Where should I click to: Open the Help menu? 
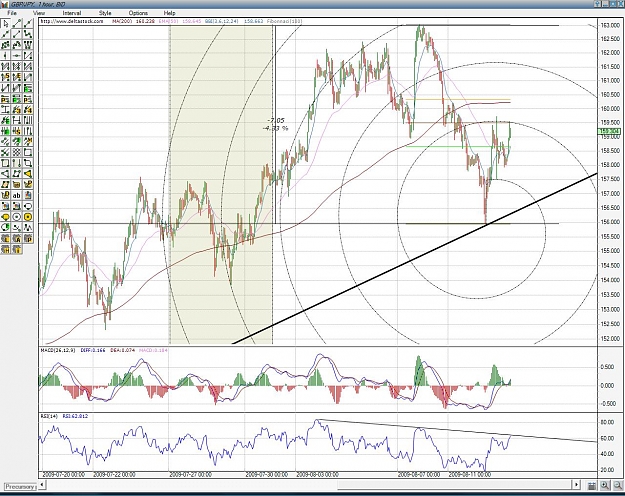tap(169, 13)
